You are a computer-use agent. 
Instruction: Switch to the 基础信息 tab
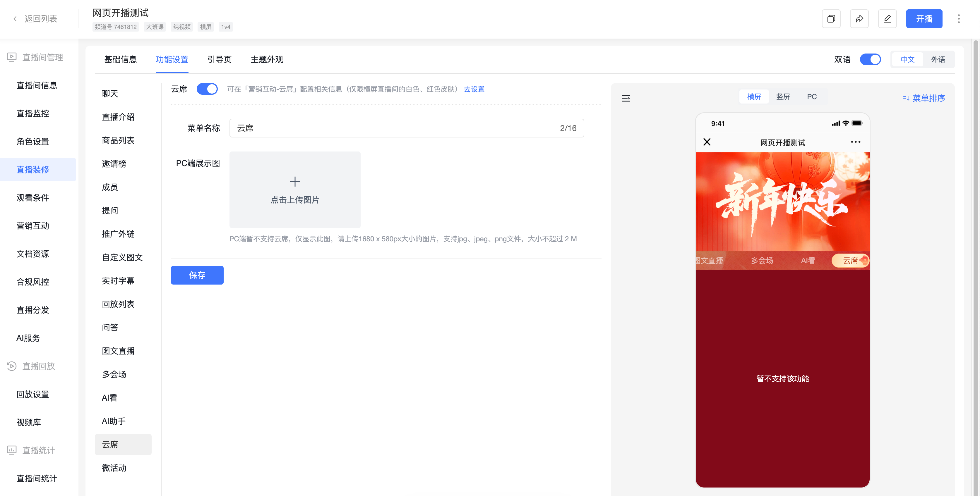coord(120,59)
